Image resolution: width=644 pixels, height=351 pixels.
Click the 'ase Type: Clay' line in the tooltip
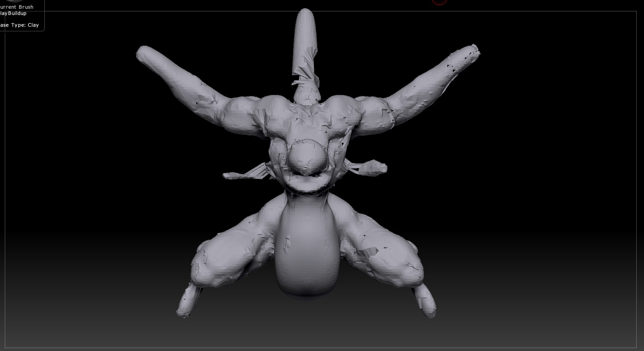(19, 25)
